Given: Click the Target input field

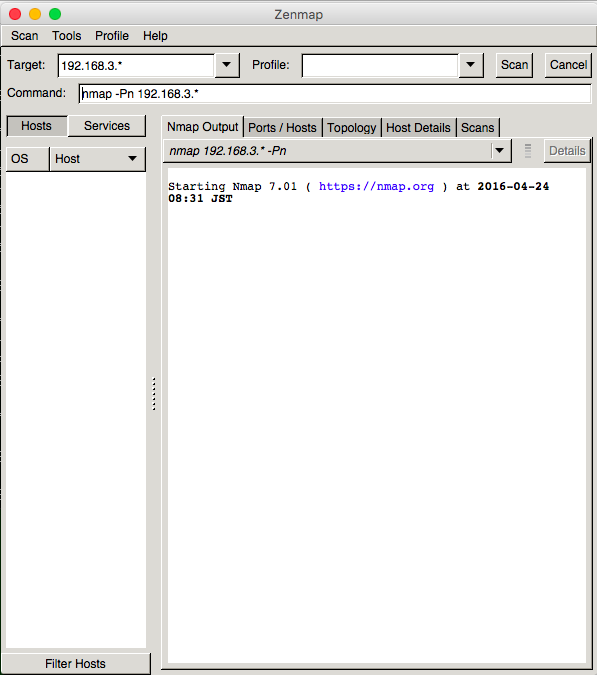Looking at the screenshot, I should 136,65.
